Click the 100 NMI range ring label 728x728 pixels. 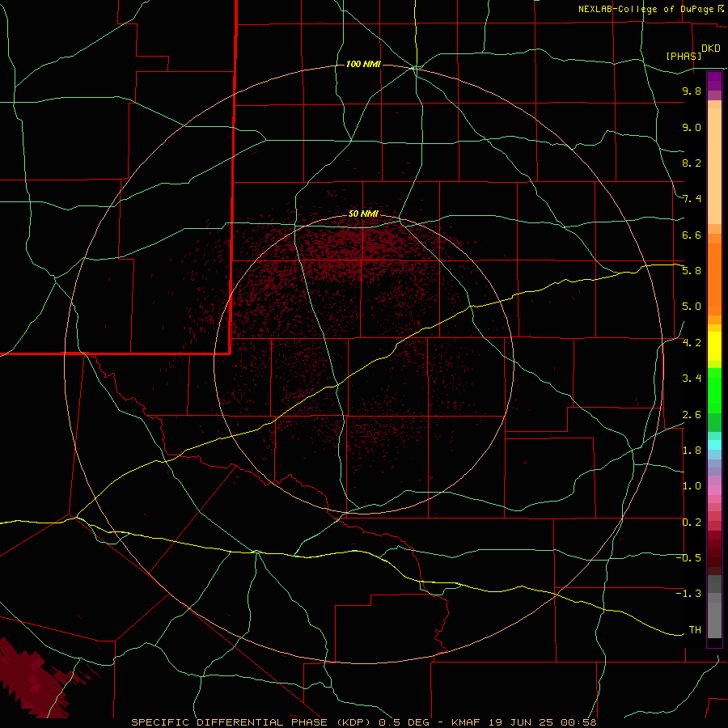tap(363, 64)
